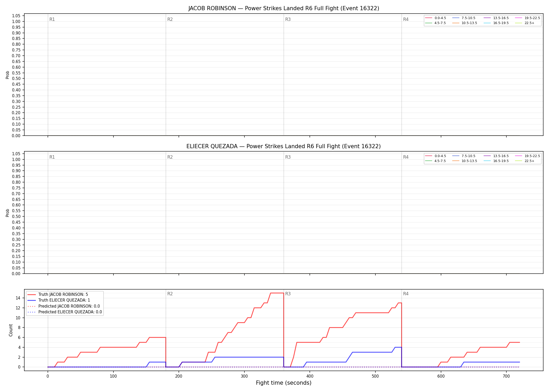The height and width of the screenshot is (392, 549).
Task: Click the Count y-axis label
Action: tap(11, 330)
